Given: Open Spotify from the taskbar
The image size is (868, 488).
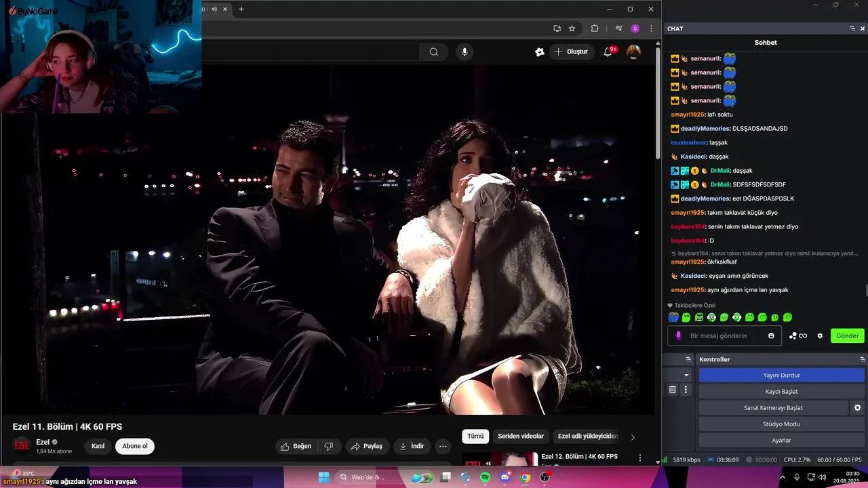Looking at the screenshot, I should tap(485, 477).
